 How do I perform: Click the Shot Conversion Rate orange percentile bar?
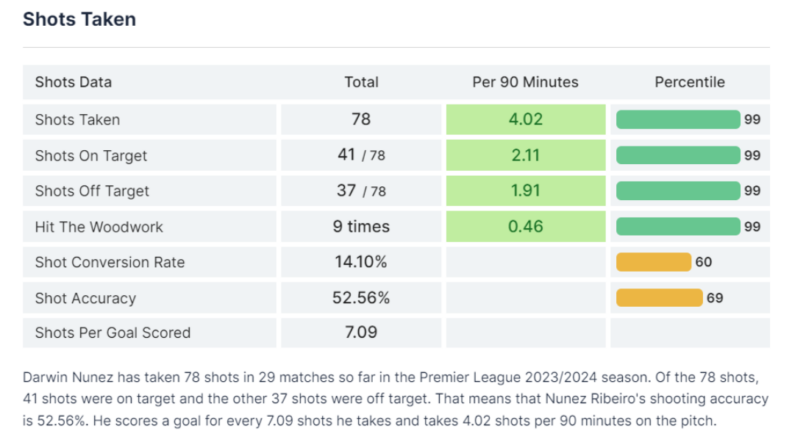click(x=653, y=262)
